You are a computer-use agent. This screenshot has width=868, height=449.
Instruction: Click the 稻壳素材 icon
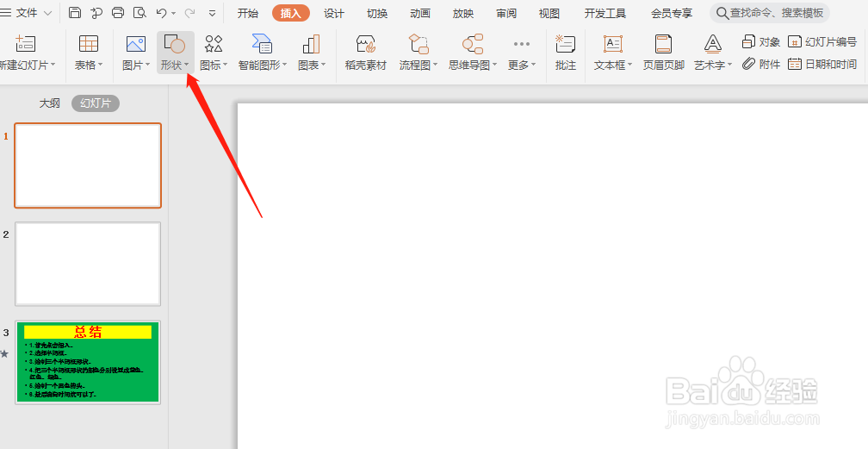[x=366, y=44]
